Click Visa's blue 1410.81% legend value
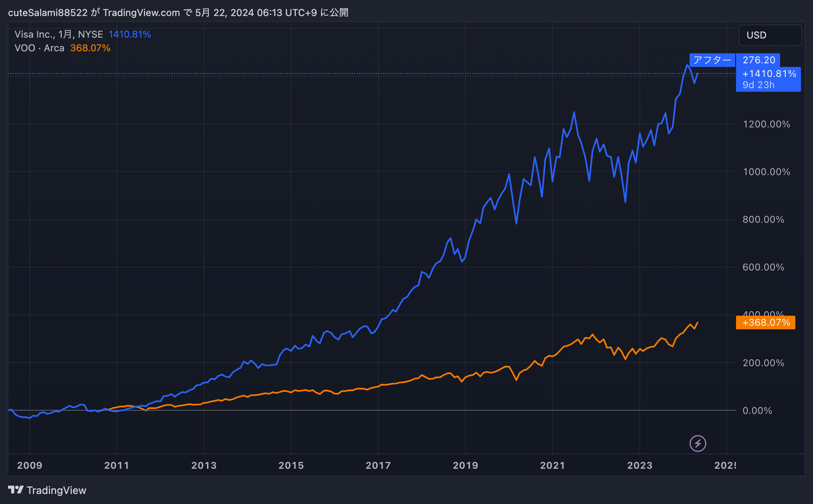 point(129,34)
